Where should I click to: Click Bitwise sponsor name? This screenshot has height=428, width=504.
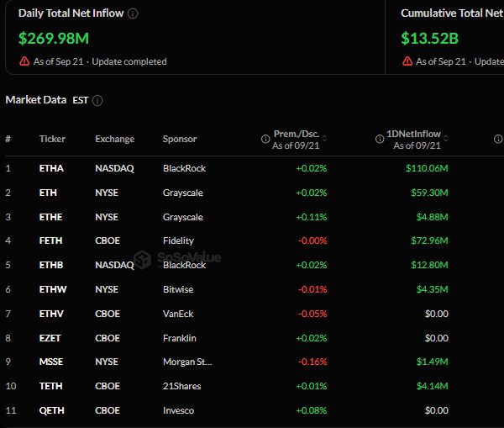178,289
